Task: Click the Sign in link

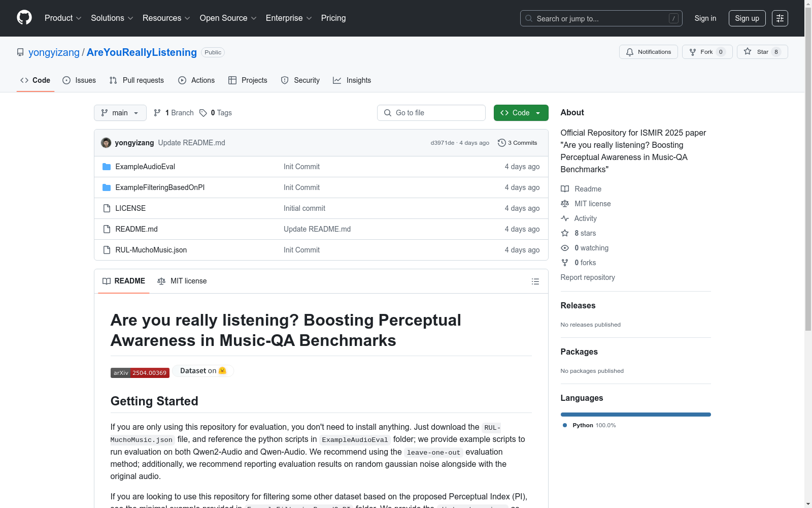Action: (x=705, y=18)
